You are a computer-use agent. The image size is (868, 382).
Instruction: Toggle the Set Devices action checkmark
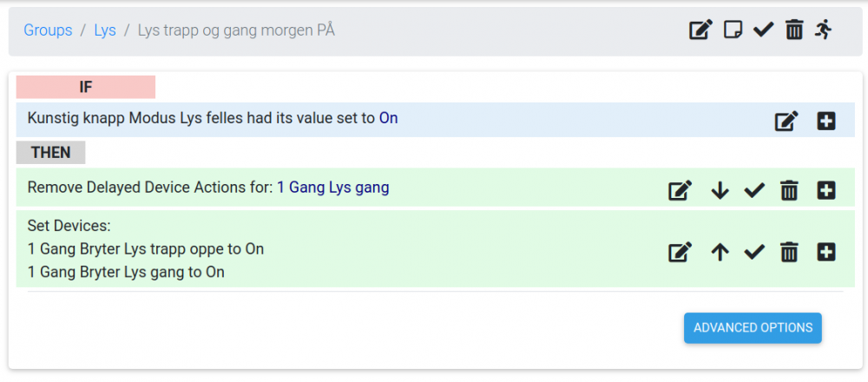coord(754,253)
